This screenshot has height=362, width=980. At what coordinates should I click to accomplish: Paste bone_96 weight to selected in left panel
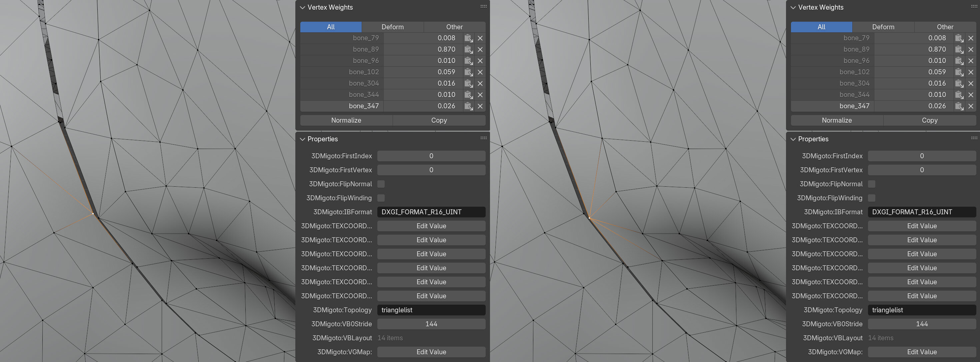click(x=468, y=61)
